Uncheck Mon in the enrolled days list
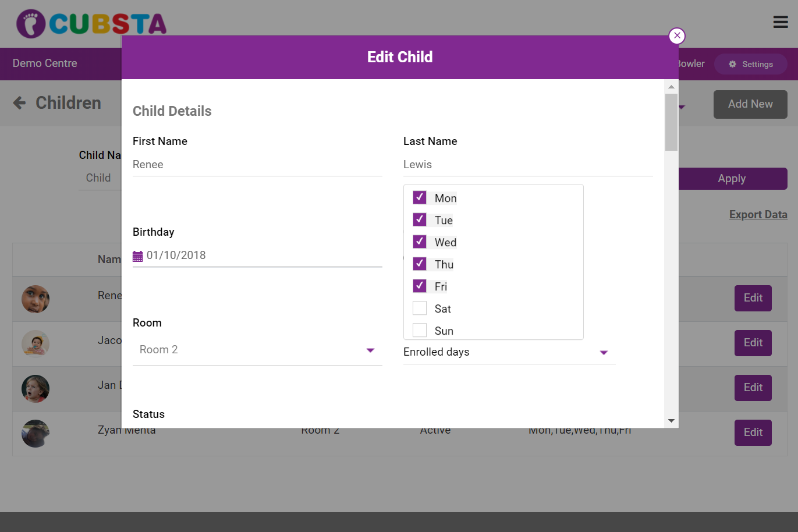798x532 pixels. (420, 197)
